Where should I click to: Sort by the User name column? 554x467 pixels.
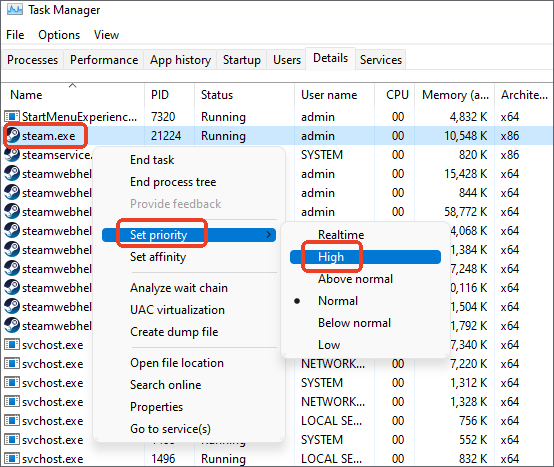coord(334,94)
